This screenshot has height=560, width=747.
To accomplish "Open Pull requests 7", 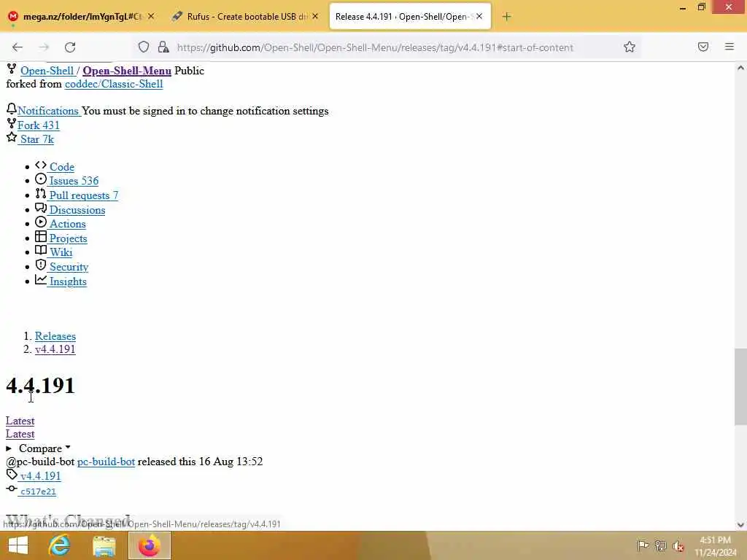I will (84, 195).
